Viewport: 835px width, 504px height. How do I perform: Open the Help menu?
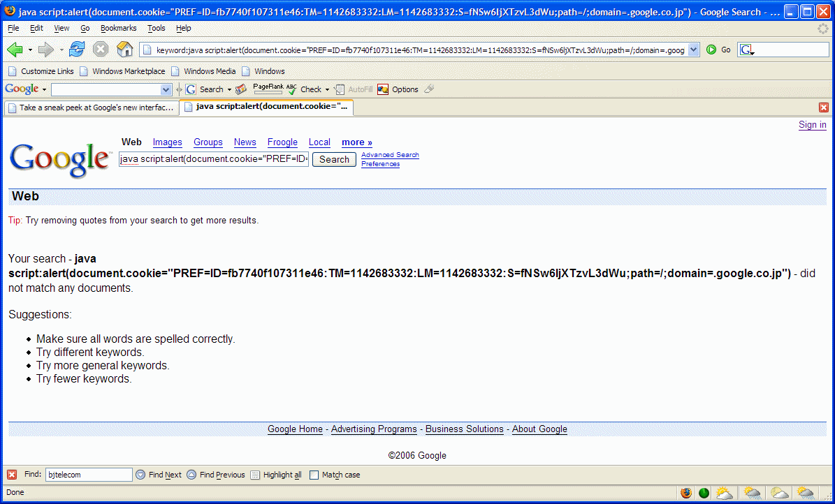pos(183,28)
